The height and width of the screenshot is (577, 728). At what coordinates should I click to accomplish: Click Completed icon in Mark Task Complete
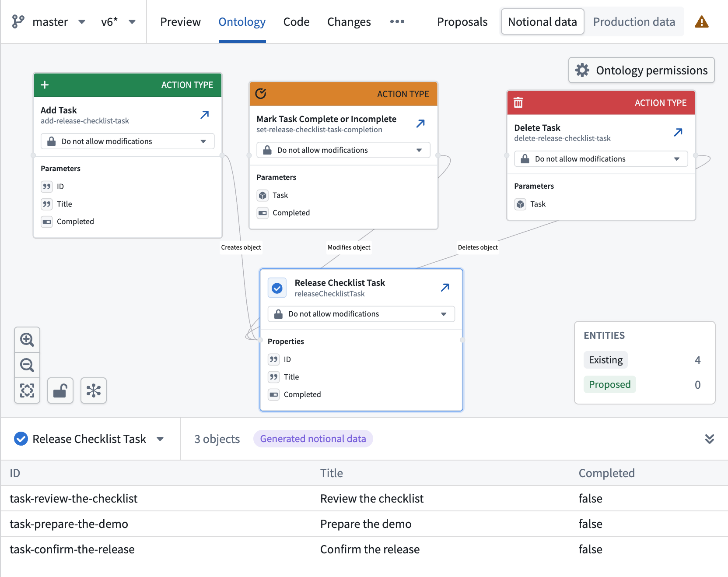pyautogui.click(x=262, y=213)
